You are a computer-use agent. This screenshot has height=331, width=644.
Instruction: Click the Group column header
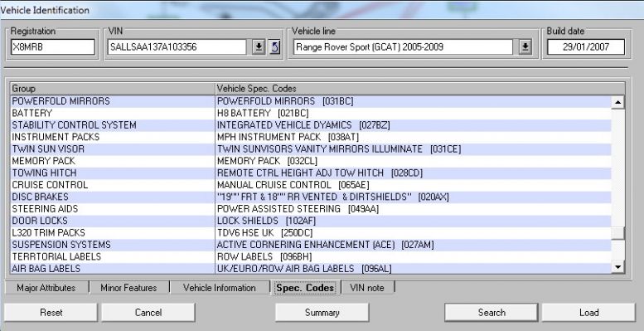click(x=113, y=89)
